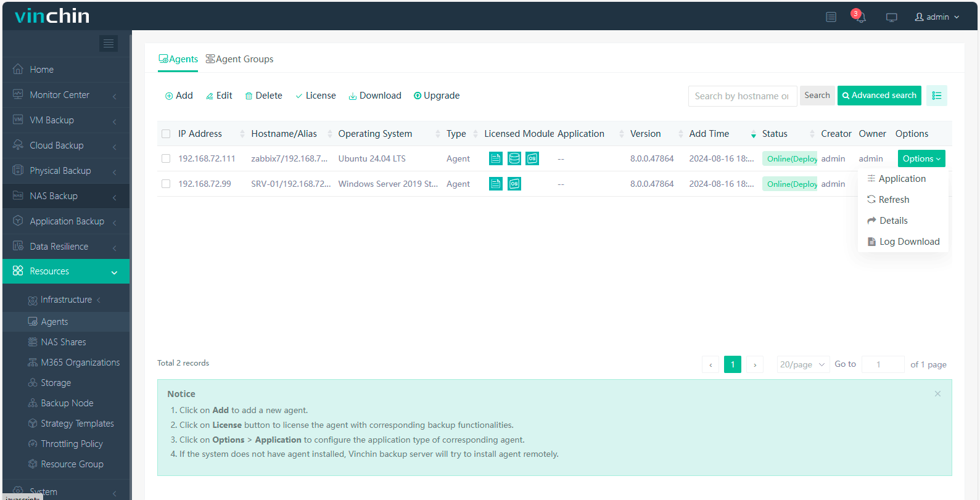The width and height of the screenshot is (980, 500).
Task: Open Strategy Templates in sidebar
Action: 77,424
